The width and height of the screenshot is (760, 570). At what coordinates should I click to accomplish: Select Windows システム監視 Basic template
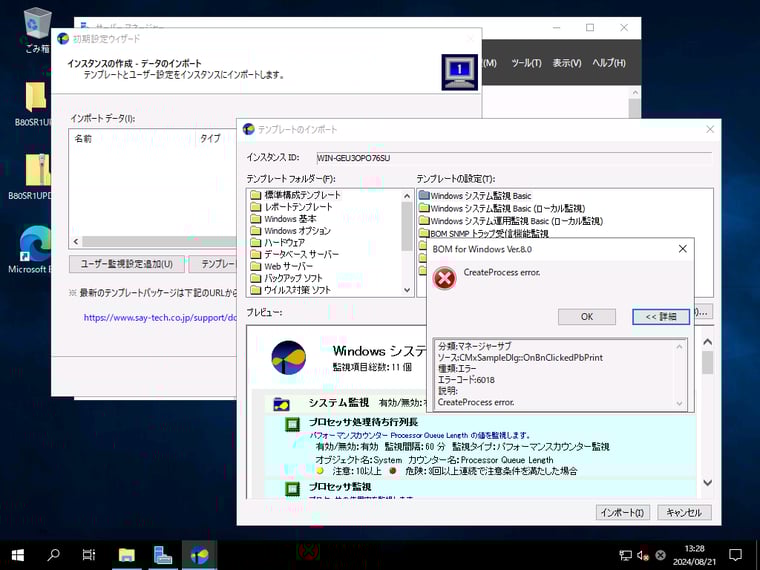click(480, 195)
